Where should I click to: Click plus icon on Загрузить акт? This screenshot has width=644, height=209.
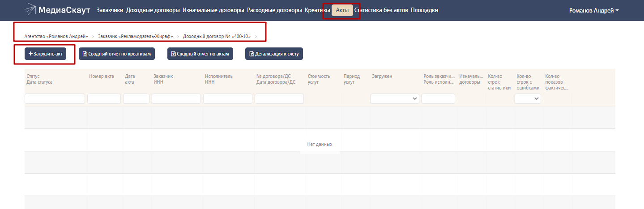[x=30, y=54]
